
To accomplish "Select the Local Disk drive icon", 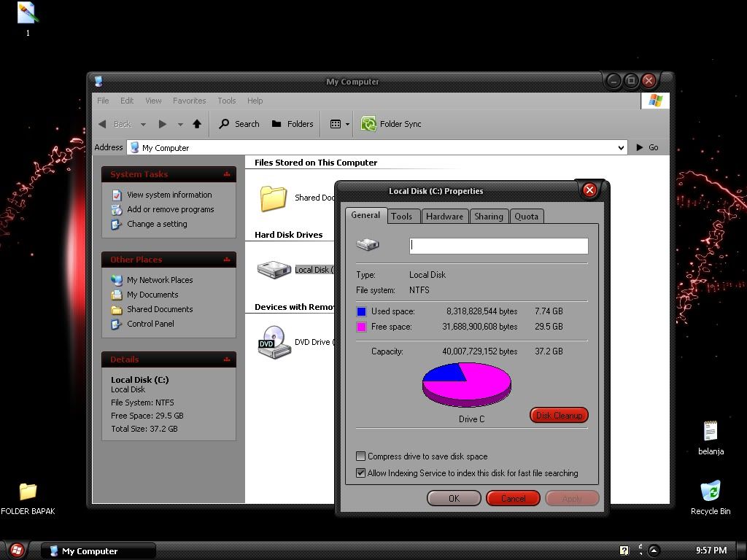I will tap(274, 270).
